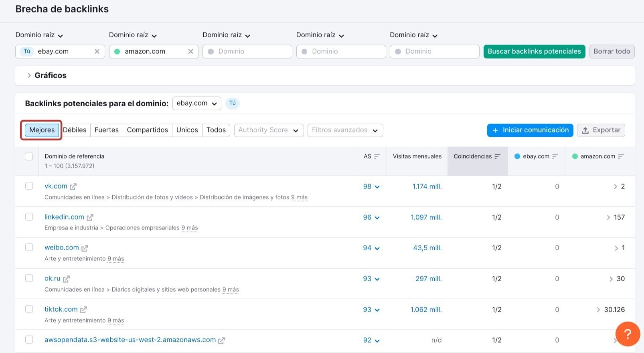The height and width of the screenshot is (353, 644).
Task: Expand AS 92 details for awsopendata row
Action: [371, 340]
